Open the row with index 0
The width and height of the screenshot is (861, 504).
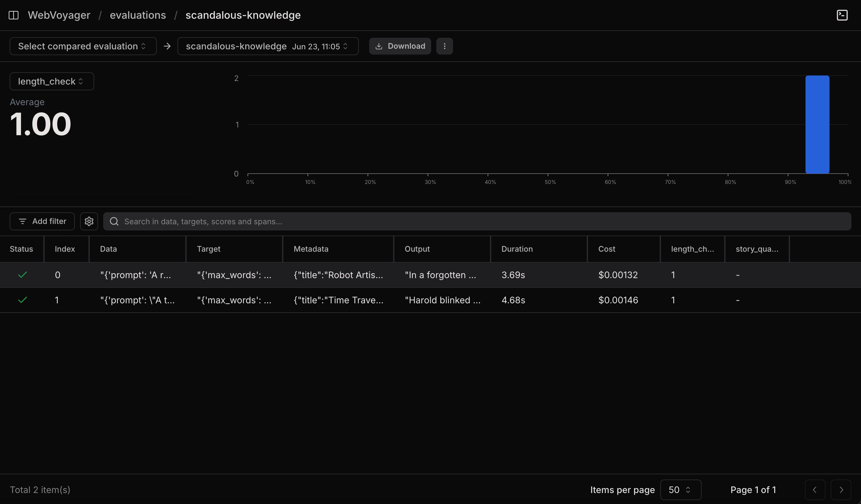430,275
